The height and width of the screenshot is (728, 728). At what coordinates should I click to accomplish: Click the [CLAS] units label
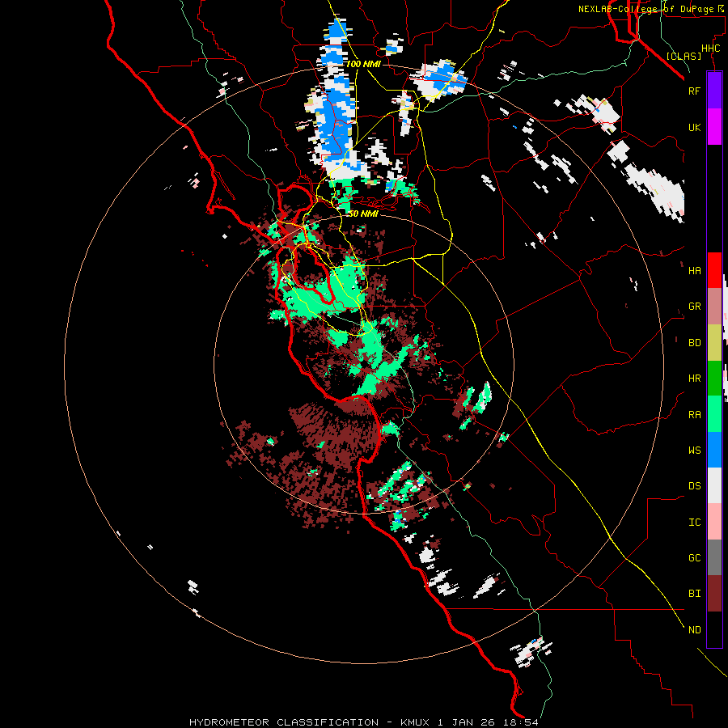pyautogui.click(x=684, y=56)
